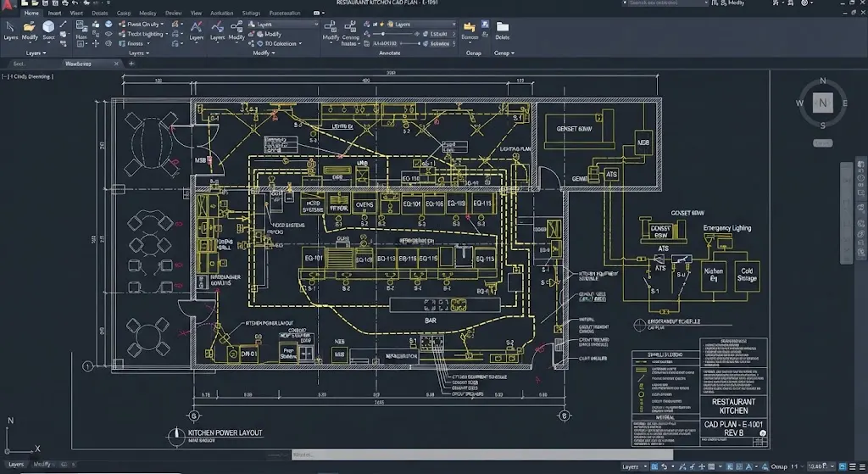
Task: Click the Undo arrow in quick access toolbar
Action: point(75,3)
